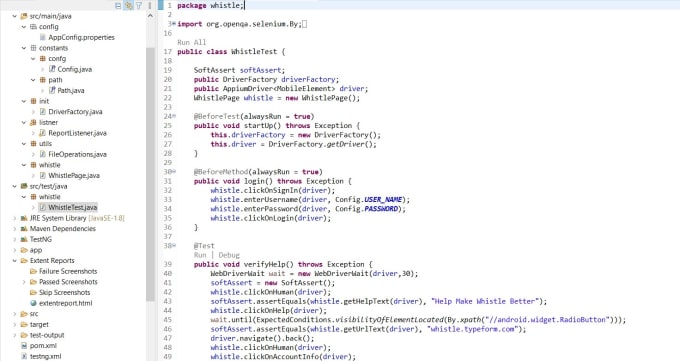Image resolution: width=680 pixels, height=361 pixels.
Task: Click the Path.java file icon
Action: 52,90
